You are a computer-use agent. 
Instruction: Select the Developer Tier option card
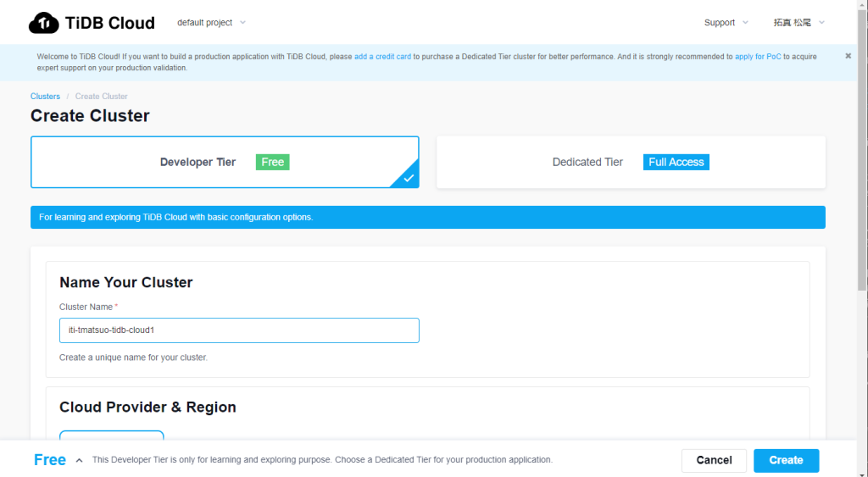click(x=198, y=162)
